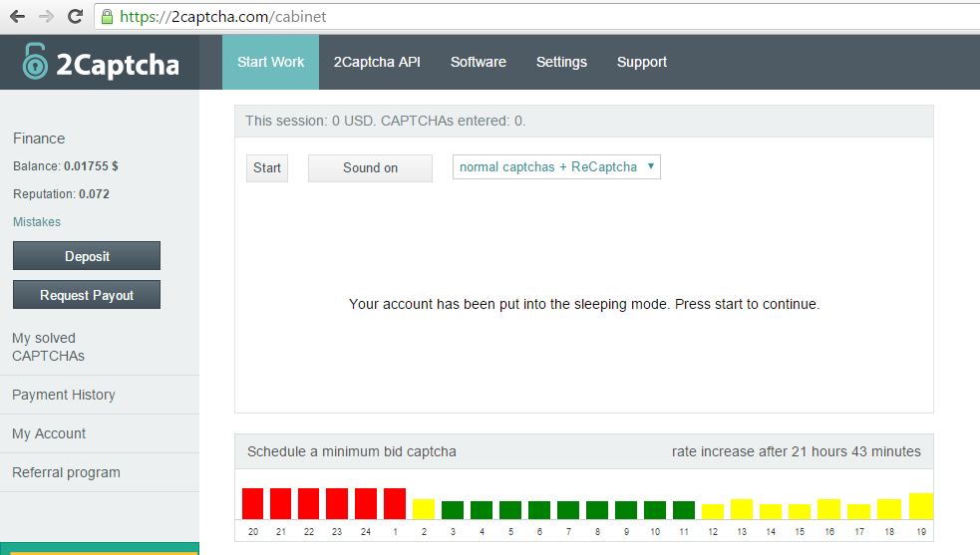Click the session summary text
This screenshot has width=980, height=555.
click(386, 121)
